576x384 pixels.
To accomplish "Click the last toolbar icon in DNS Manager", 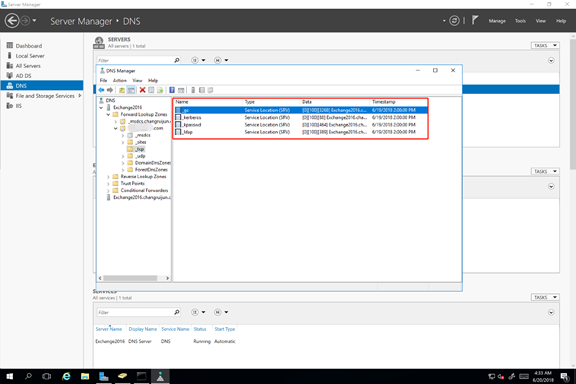I will [210, 90].
